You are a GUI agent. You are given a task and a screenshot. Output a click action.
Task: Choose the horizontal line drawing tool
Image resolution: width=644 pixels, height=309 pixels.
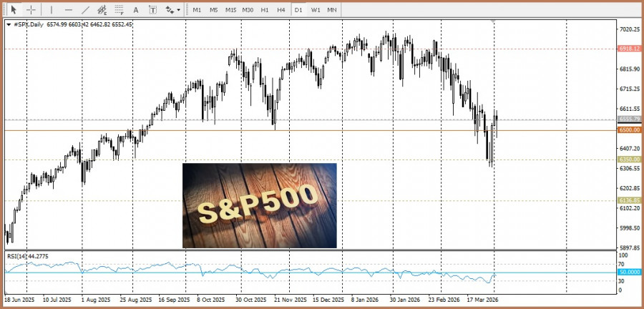69,9
